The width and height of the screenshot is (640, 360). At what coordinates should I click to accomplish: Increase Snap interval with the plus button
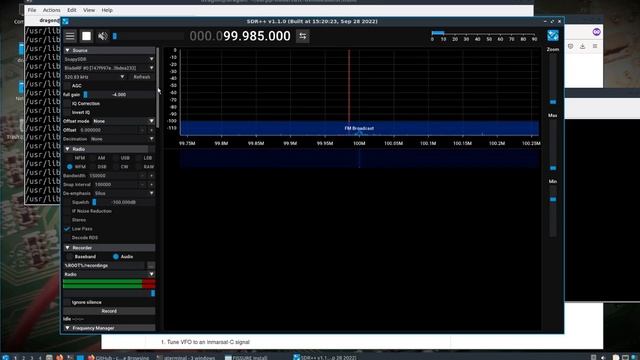tap(151, 184)
